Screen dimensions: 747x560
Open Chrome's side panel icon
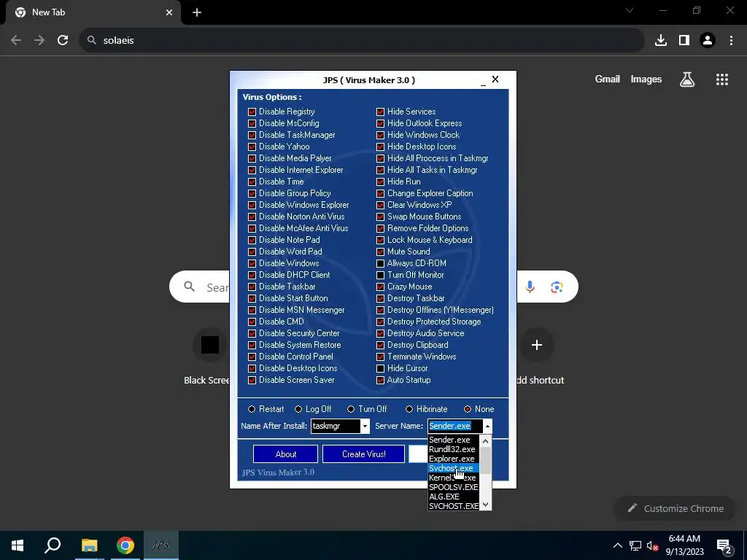click(x=684, y=41)
